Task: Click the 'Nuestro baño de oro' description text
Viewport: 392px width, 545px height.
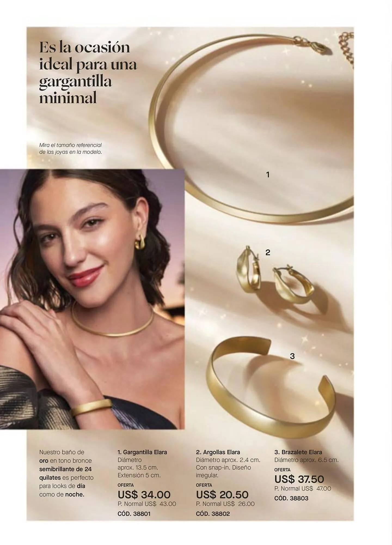Action: click(x=66, y=473)
